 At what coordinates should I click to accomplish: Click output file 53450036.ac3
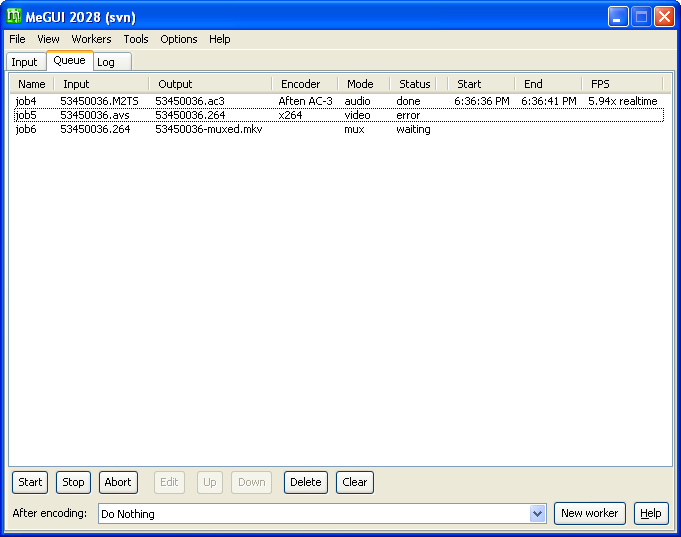(190, 101)
